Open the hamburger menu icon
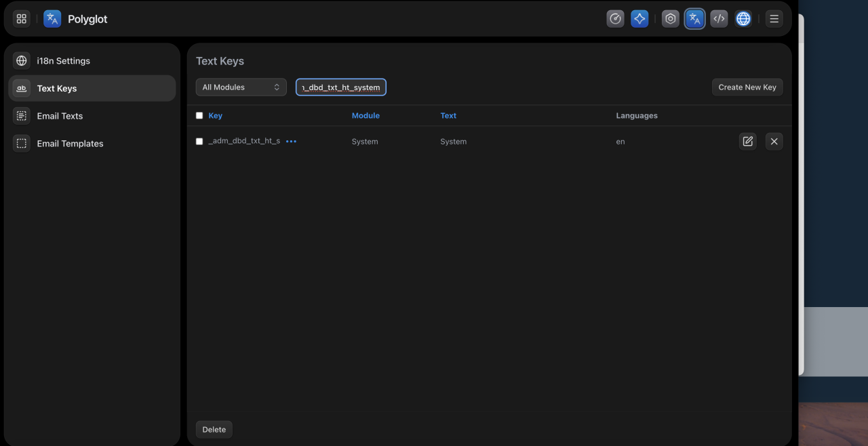The height and width of the screenshot is (446, 868). pyautogui.click(x=774, y=19)
